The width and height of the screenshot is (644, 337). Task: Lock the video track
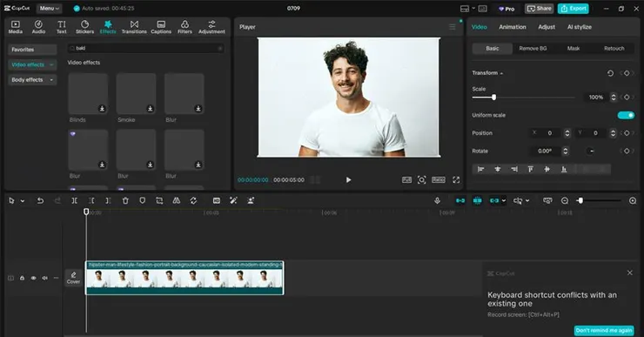coord(22,278)
